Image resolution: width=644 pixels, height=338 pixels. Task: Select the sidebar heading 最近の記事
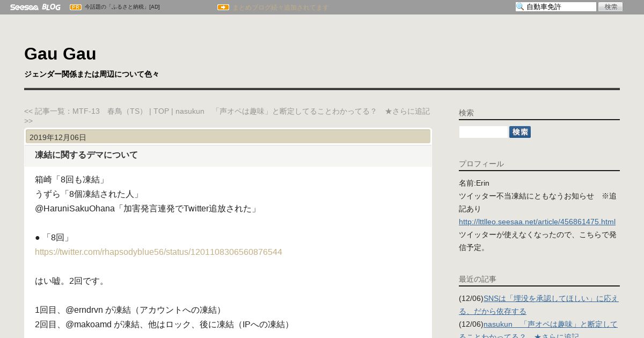[478, 279]
